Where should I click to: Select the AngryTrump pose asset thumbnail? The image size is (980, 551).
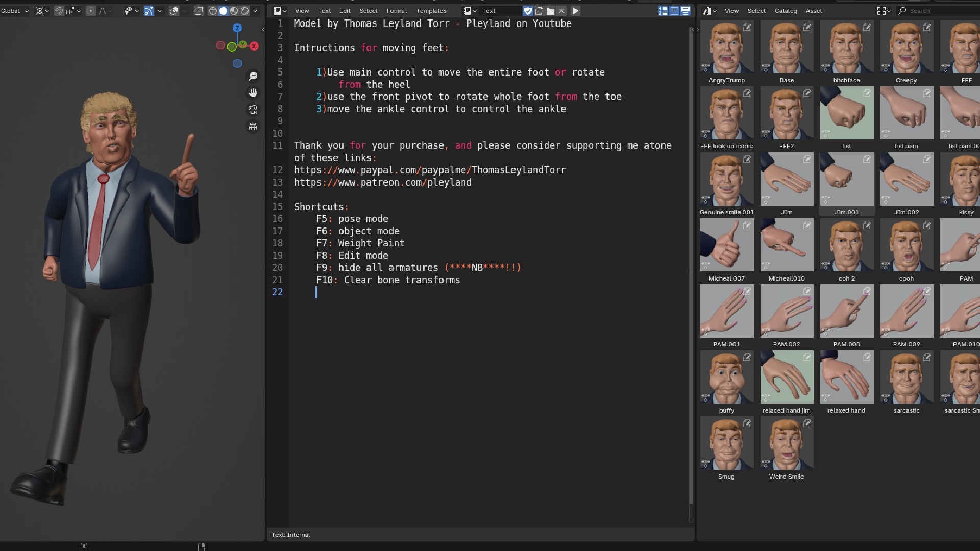[x=726, y=47]
